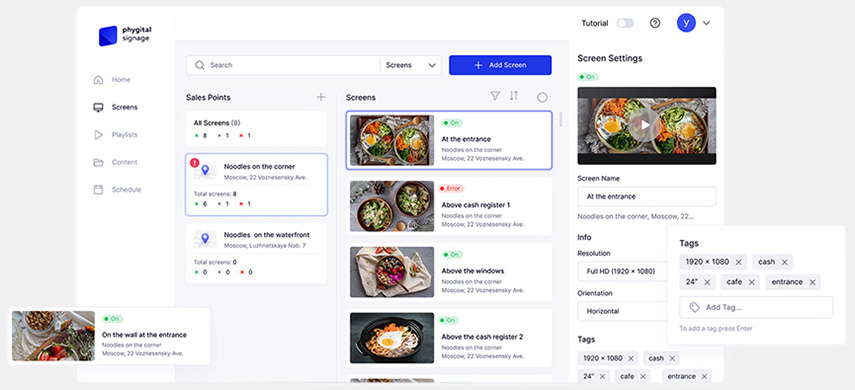Remove 1920 × 1080 tag in Screen Settings panel

coord(631,359)
